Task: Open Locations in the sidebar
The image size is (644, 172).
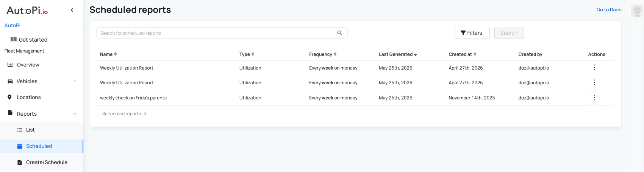Action: 29,97
